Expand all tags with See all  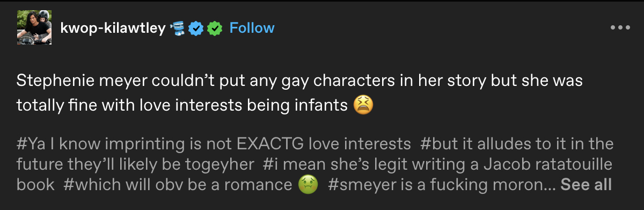tap(586, 184)
